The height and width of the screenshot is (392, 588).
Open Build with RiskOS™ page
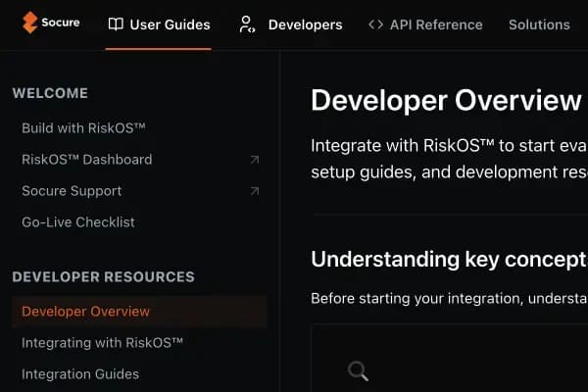click(x=83, y=128)
